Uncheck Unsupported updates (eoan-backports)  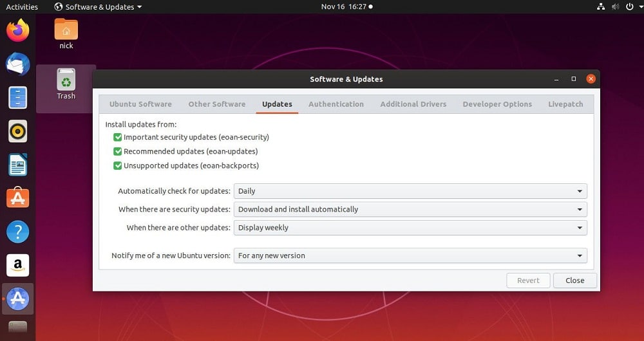pos(117,166)
